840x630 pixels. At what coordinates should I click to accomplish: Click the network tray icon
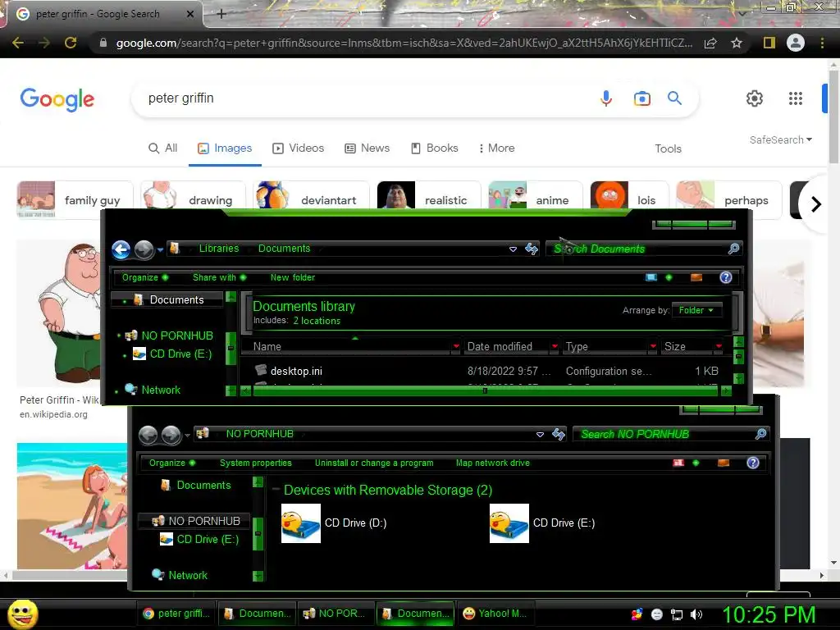(677, 614)
